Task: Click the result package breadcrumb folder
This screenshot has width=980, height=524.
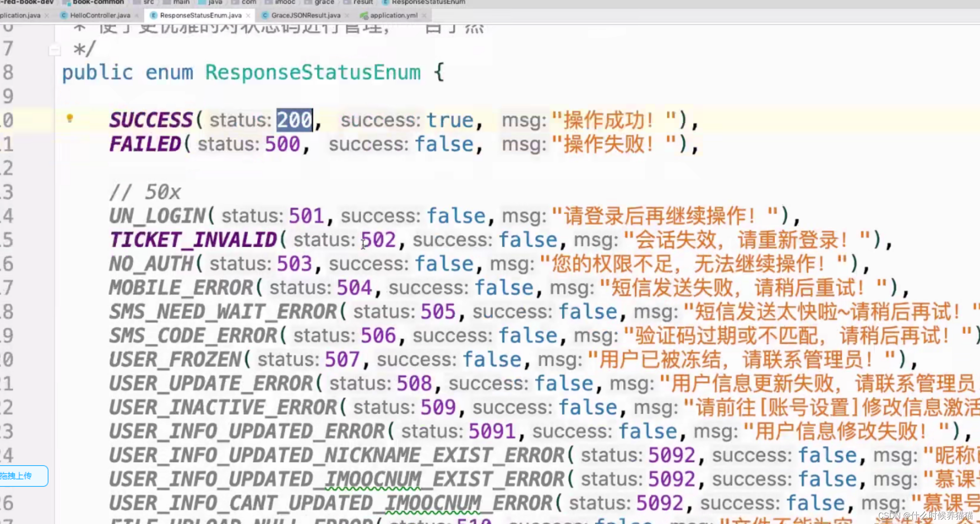Action: 362,2
